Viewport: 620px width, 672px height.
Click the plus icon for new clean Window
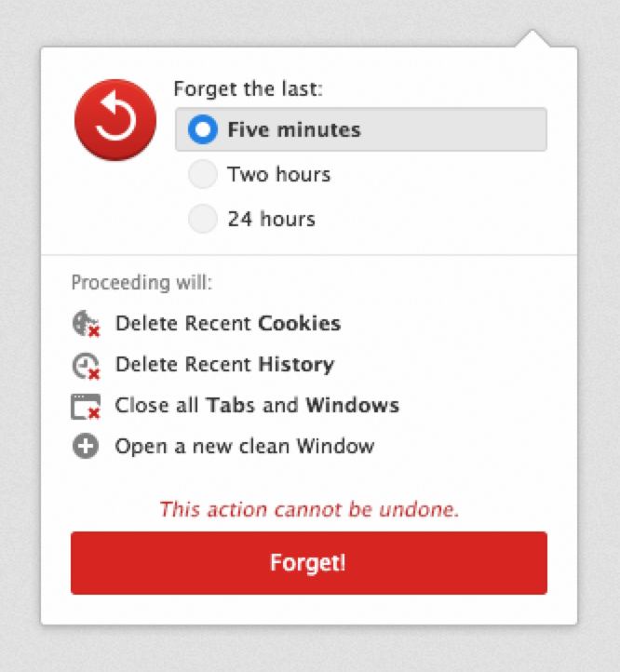coord(86,446)
